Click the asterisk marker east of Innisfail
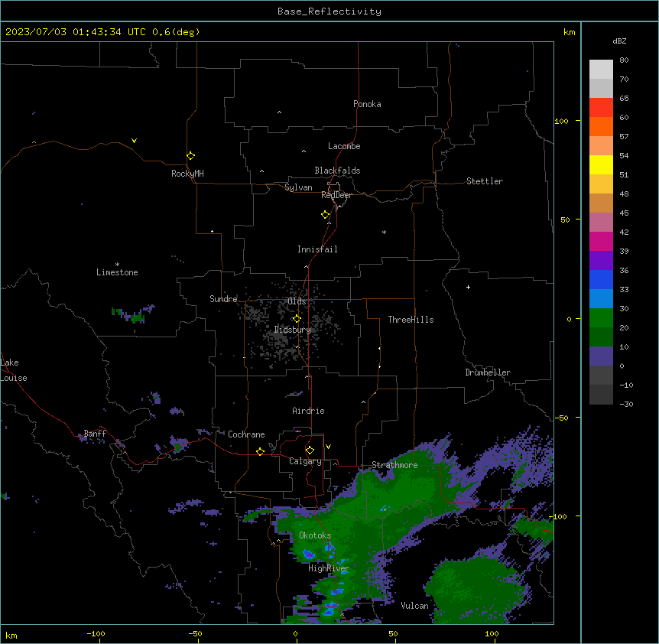The height and width of the screenshot is (644, 659). (384, 232)
